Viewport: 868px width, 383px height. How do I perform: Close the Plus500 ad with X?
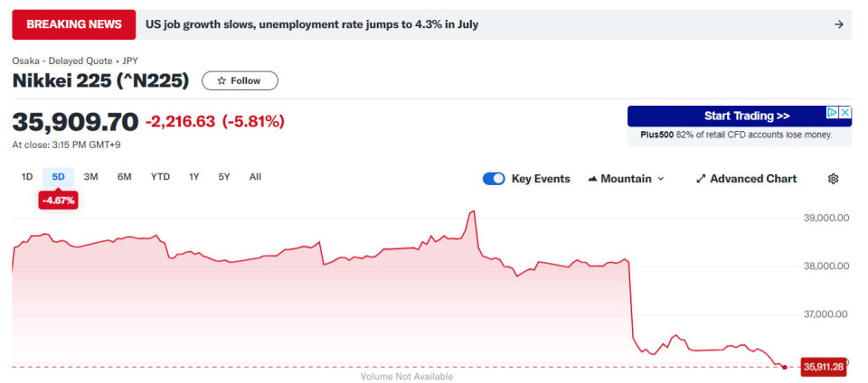(x=845, y=113)
